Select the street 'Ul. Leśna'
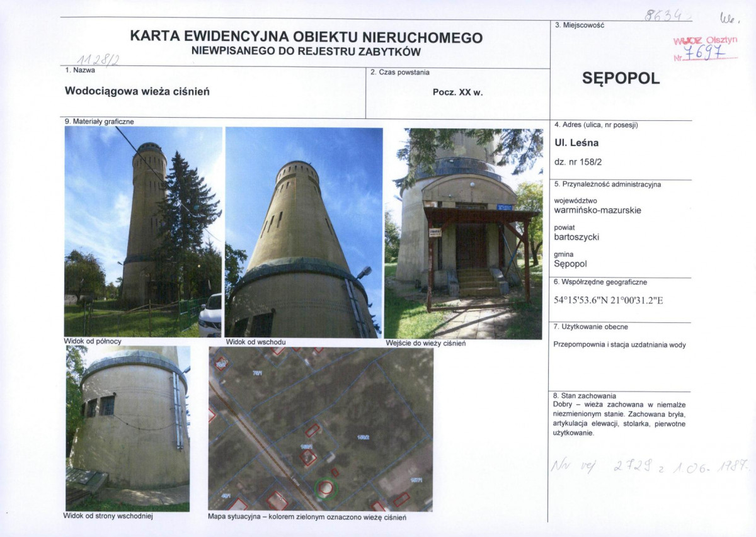Viewport: 756px width, 537px height. click(576, 143)
